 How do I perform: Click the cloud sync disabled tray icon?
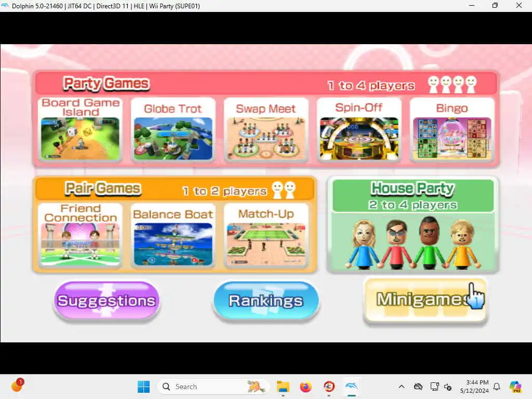418,387
